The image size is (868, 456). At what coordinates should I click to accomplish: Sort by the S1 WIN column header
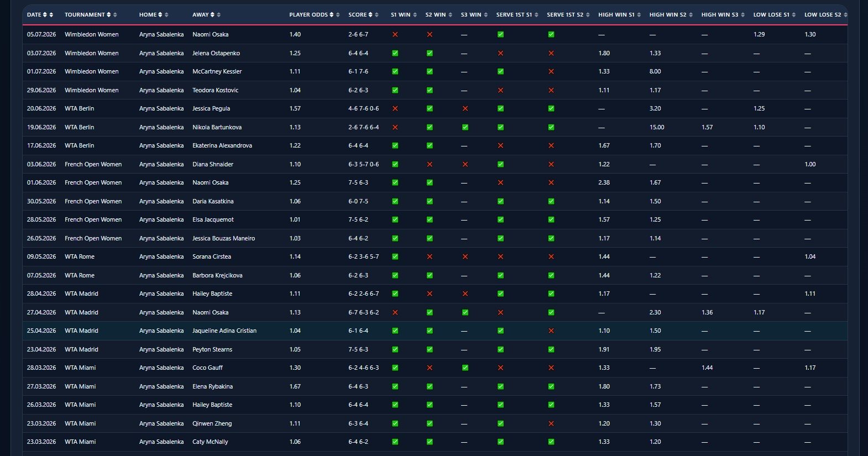click(403, 15)
